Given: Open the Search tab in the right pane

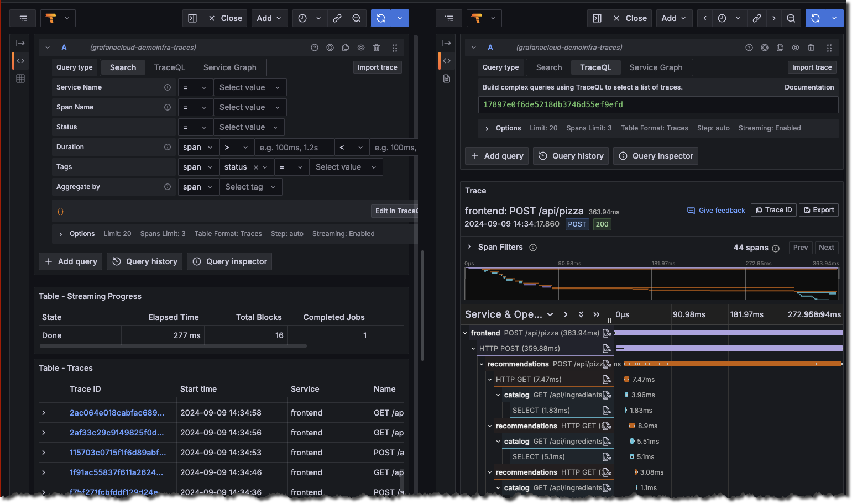Looking at the screenshot, I should [x=548, y=67].
